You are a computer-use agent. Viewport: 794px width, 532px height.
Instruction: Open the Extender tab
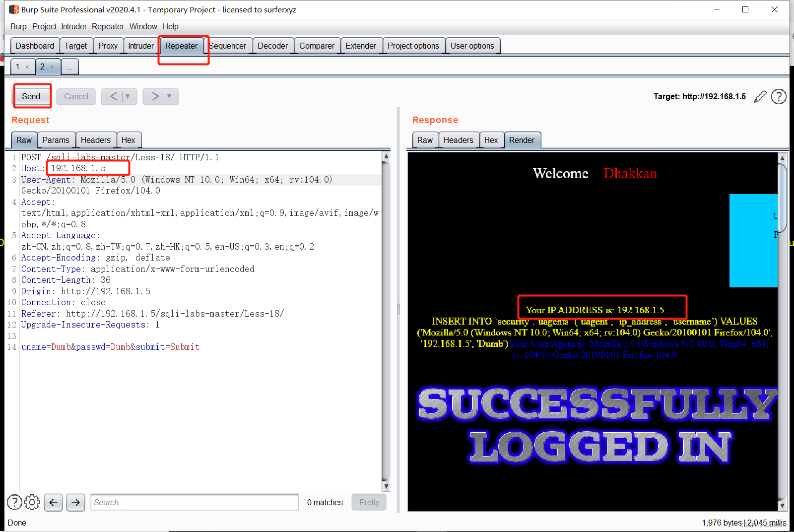[361, 46]
